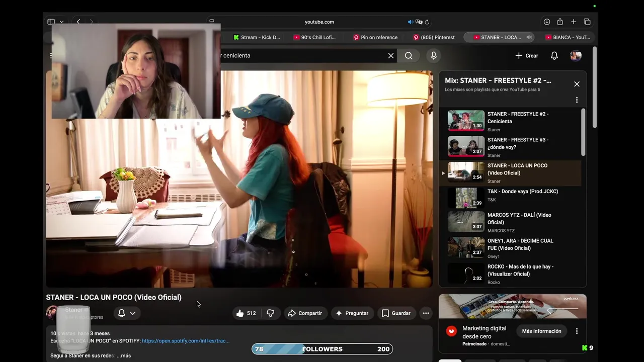Reload the page with the refresh icon

pos(427,22)
